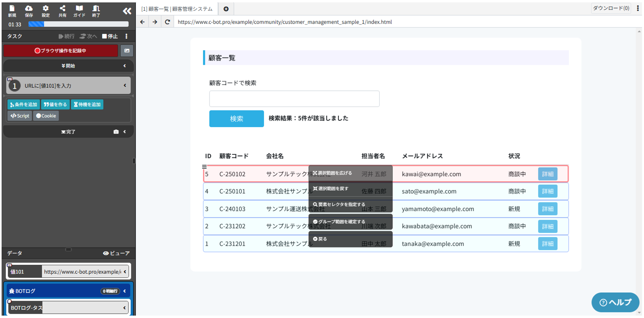Image resolution: width=644 pixels, height=318 pixels.
Task: Choose 要素セレクタを指定する in context menu
Action: (x=350, y=204)
